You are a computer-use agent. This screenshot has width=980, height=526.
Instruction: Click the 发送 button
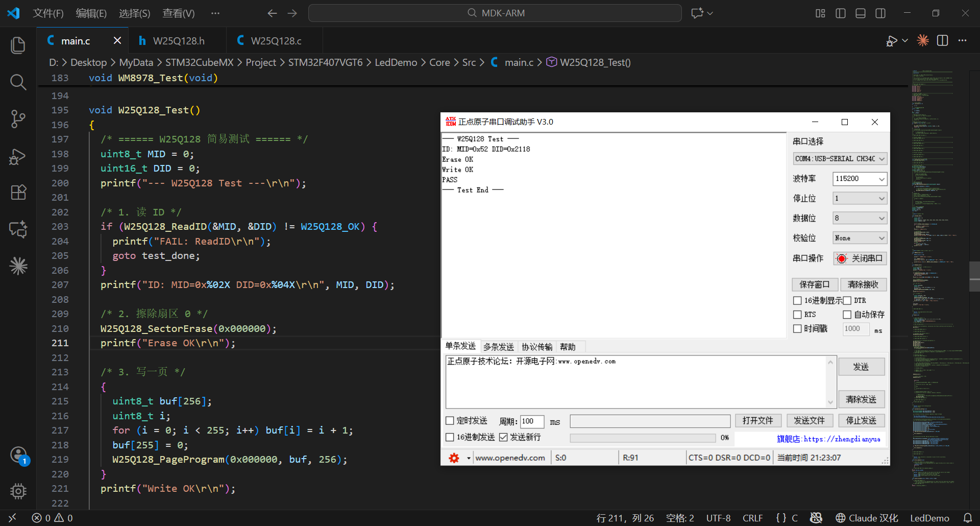(862, 367)
